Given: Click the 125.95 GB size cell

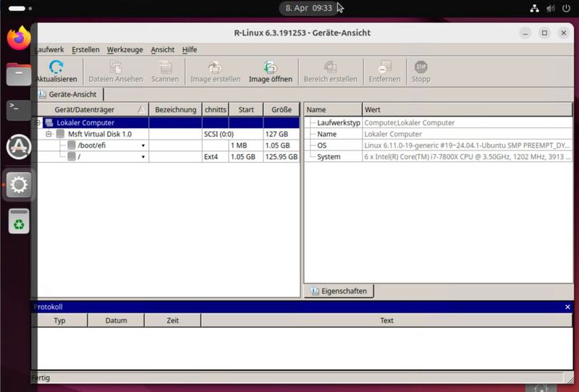Looking at the screenshot, I should coord(282,157).
